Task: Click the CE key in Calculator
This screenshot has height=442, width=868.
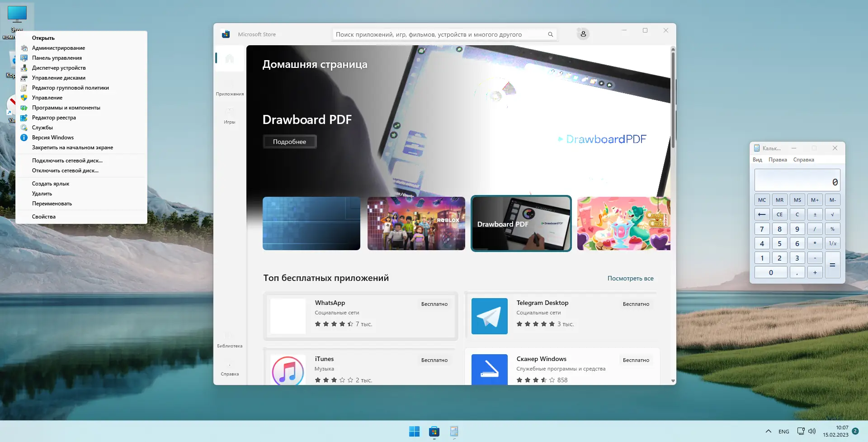Action: coord(779,214)
